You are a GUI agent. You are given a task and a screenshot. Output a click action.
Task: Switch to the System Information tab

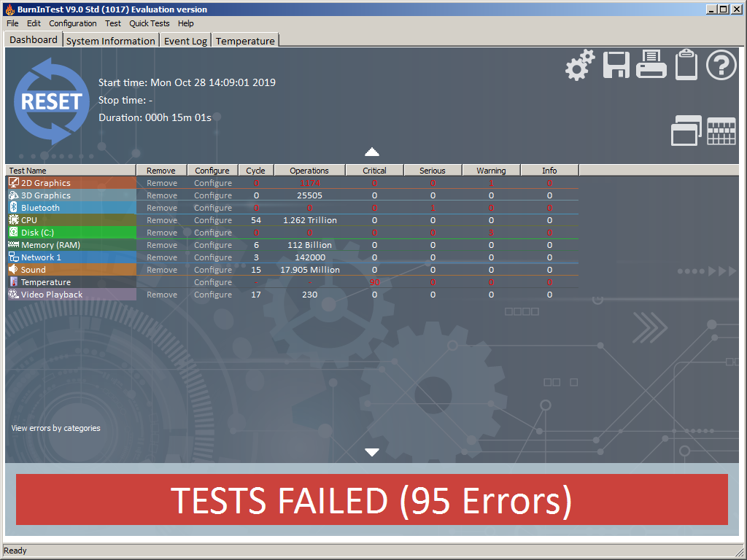pyautogui.click(x=111, y=41)
